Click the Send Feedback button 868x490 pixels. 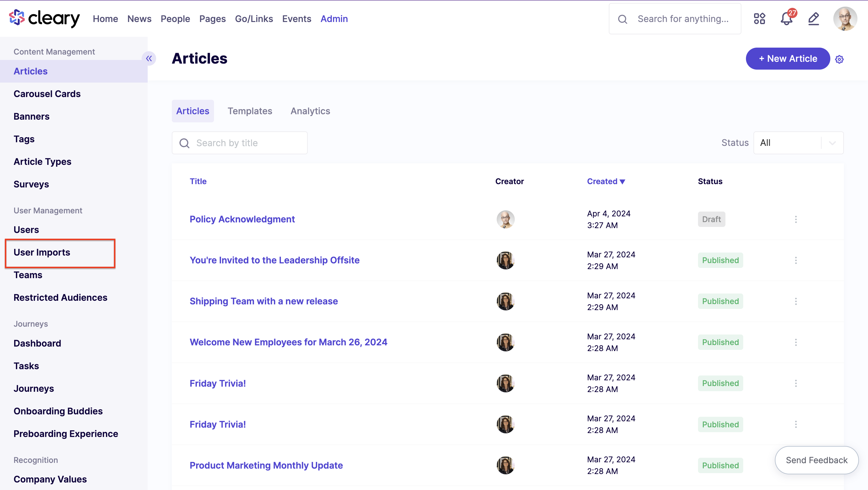point(816,460)
